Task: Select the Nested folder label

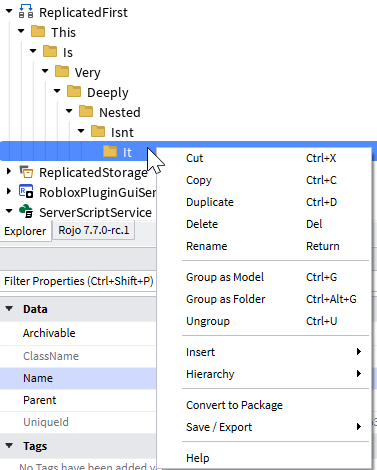Action: pos(120,112)
